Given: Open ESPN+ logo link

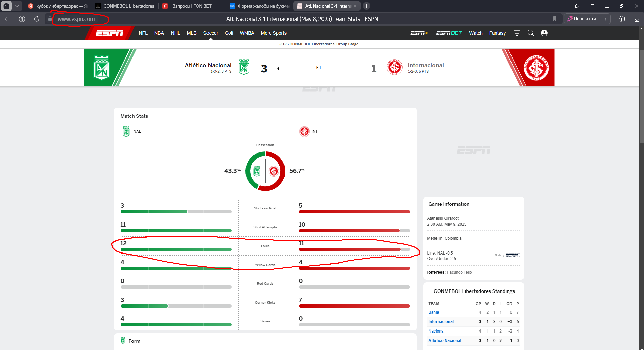Looking at the screenshot, I should pos(419,33).
